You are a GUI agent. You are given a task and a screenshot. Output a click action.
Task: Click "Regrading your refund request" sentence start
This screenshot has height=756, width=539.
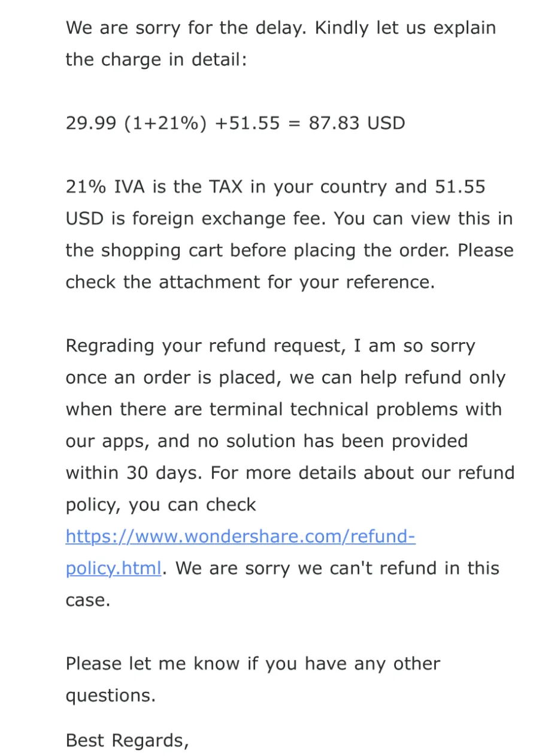(180, 346)
